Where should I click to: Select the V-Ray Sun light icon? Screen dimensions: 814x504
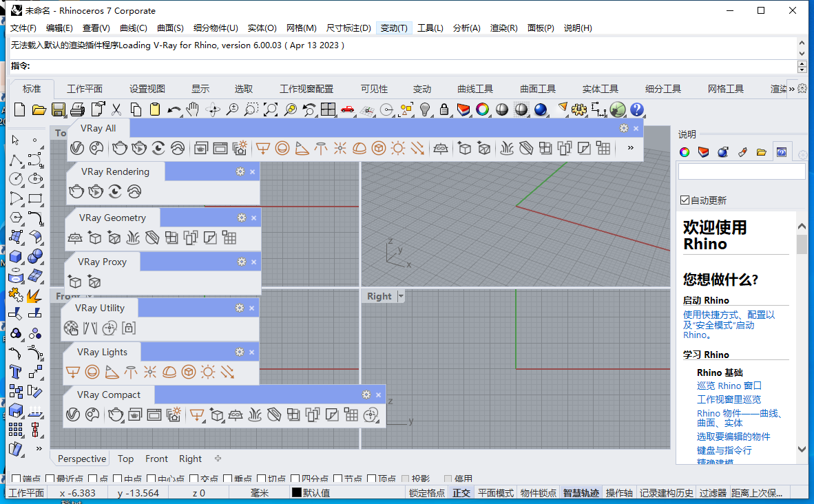pyautogui.click(x=207, y=372)
